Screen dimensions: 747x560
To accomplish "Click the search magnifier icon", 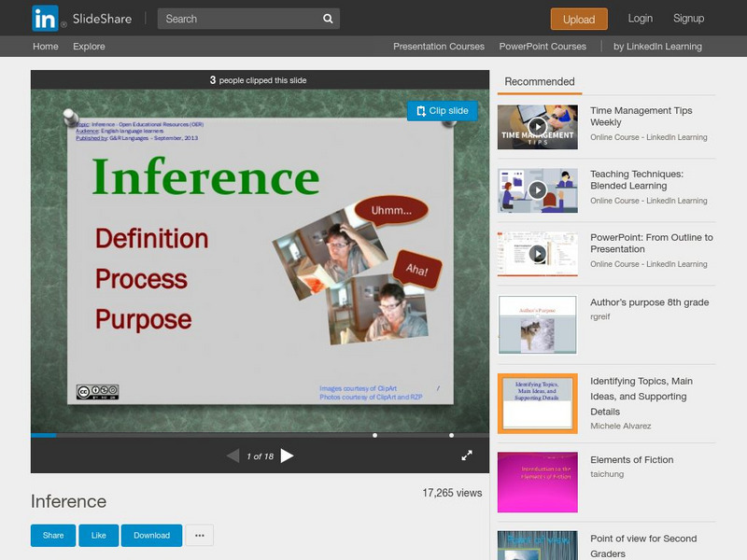I will pyautogui.click(x=328, y=19).
